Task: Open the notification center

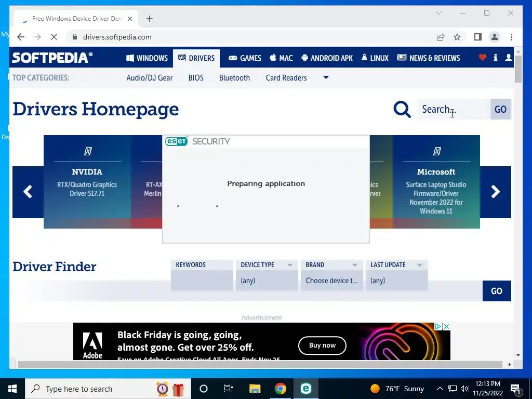Action: pyautogui.click(x=515, y=389)
